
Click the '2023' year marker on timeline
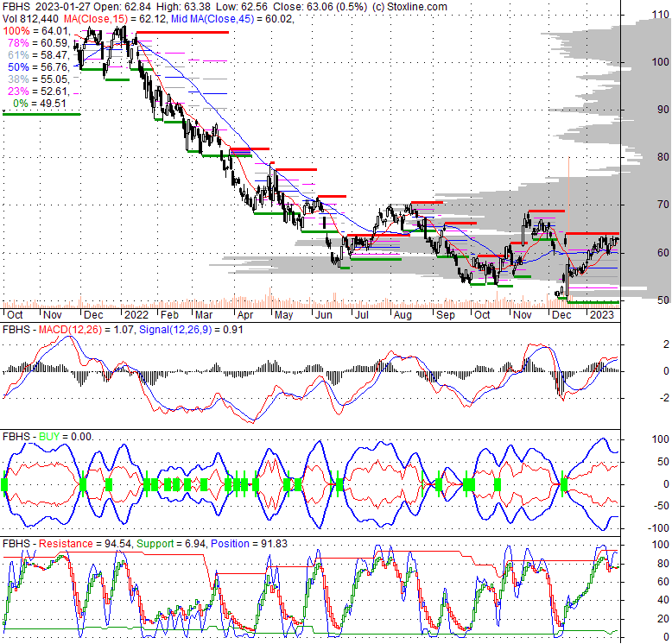click(602, 315)
